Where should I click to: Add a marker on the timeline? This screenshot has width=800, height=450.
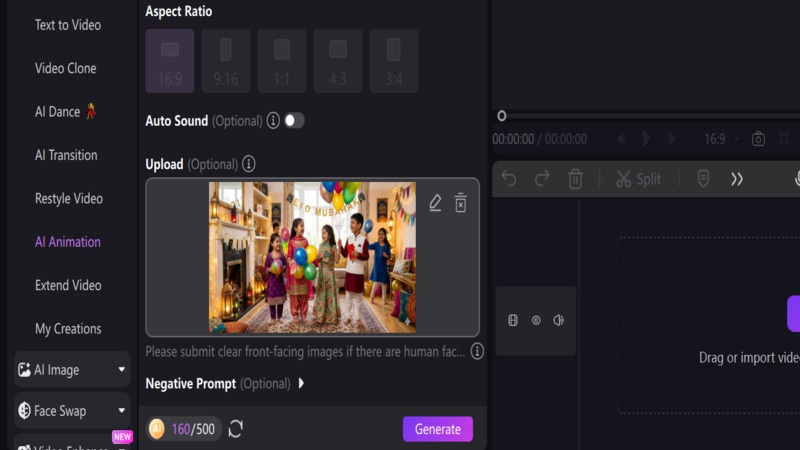click(x=703, y=179)
